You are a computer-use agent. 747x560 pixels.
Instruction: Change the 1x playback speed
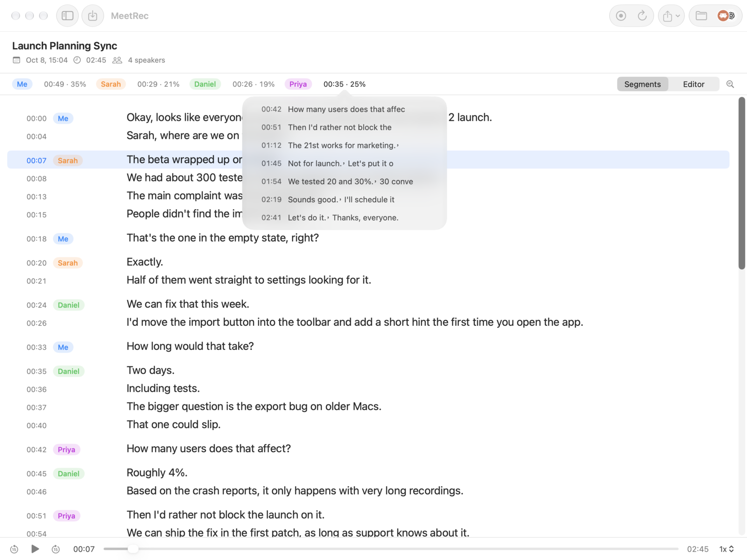tap(726, 549)
